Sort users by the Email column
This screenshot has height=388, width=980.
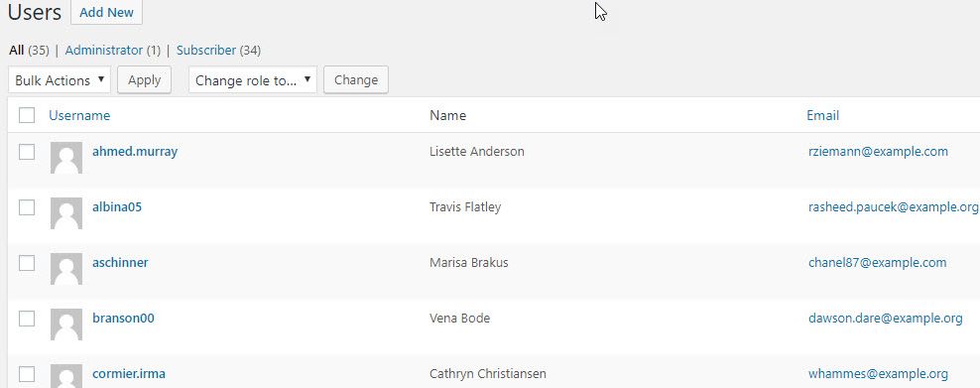pos(822,115)
